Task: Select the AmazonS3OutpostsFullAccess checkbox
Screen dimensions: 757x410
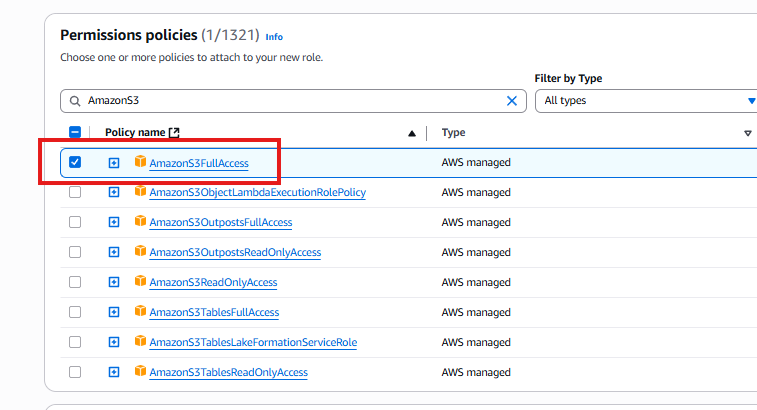Action: point(75,222)
